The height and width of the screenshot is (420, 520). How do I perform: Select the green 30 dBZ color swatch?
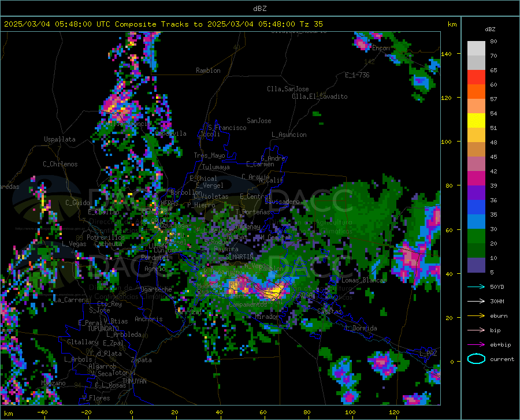point(476,236)
